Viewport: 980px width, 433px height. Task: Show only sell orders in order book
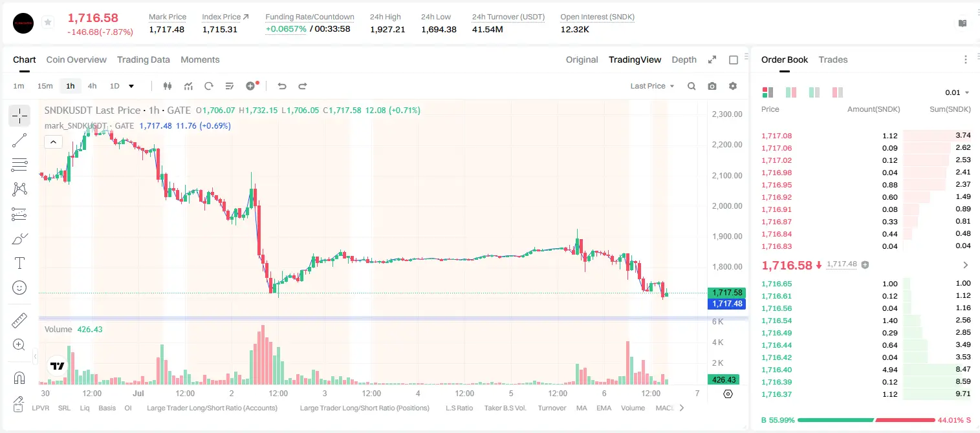point(837,92)
